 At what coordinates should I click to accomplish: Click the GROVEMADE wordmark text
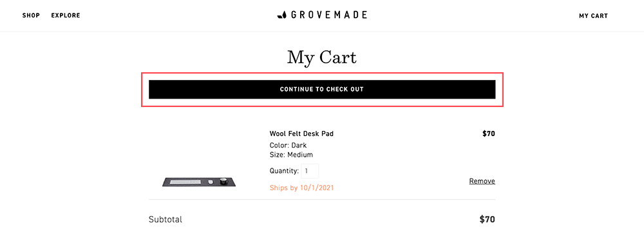tap(328, 15)
